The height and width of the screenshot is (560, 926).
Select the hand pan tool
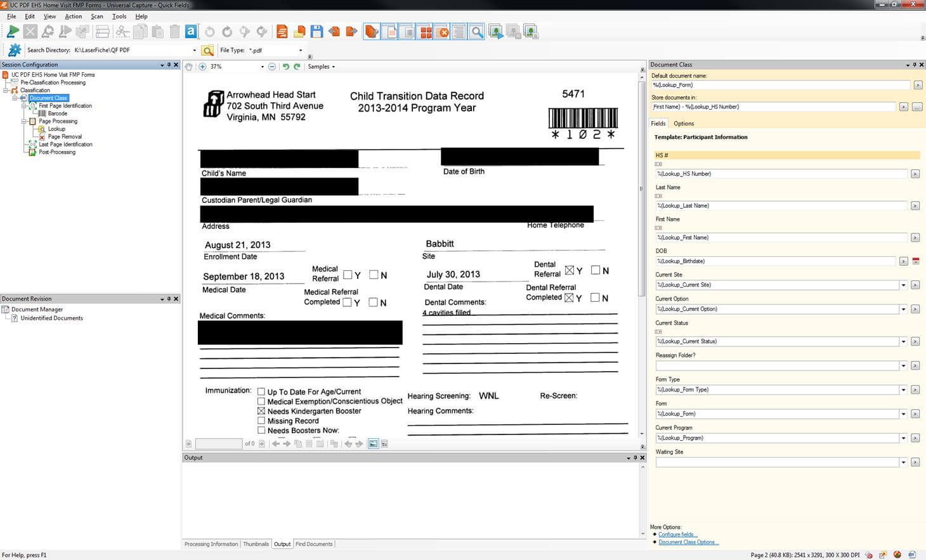coord(189,67)
